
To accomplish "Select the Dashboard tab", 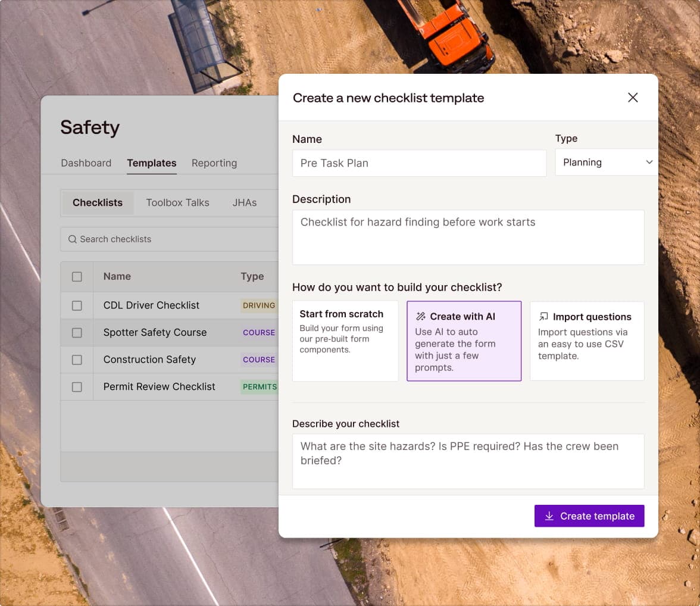I will point(86,163).
